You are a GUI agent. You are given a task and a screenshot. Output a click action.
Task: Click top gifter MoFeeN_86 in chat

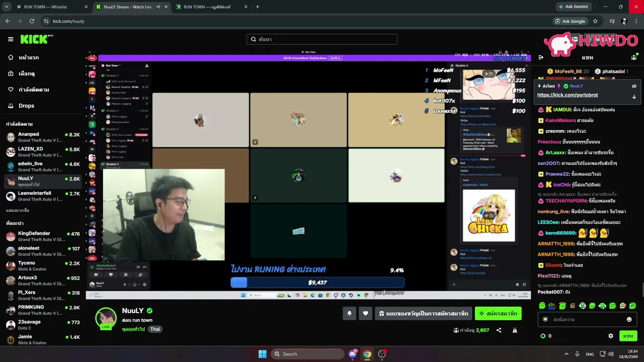[x=568, y=71]
